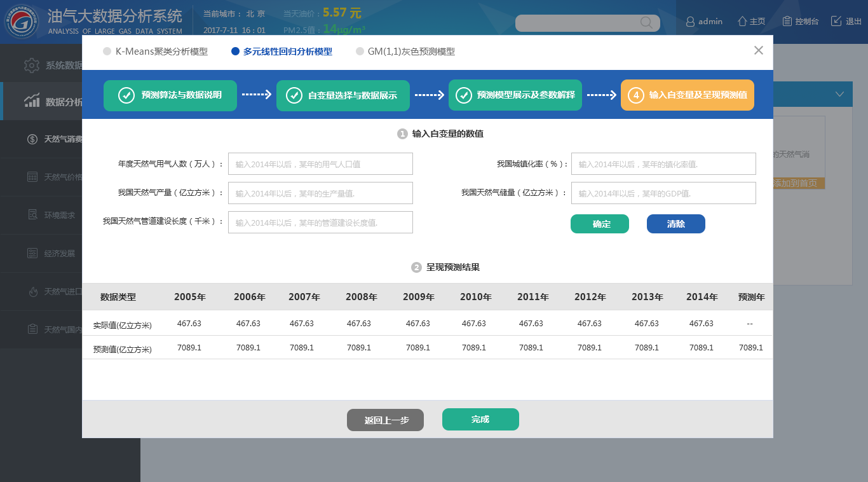Image resolution: width=868 pixels, height=482 pixels.
Task: Click the 天然气消费 dollar icon
Action: (32, 139)
